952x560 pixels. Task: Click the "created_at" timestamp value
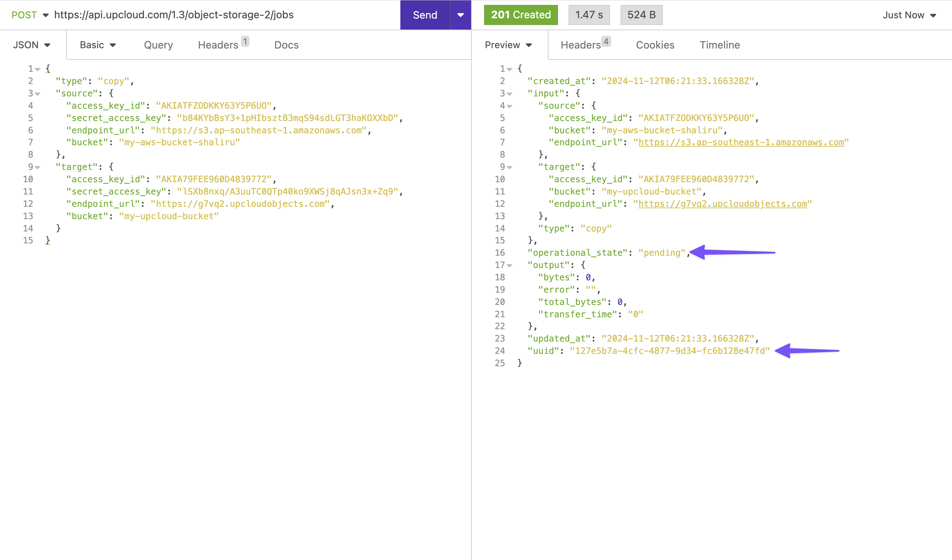click(x=678, y=81)
